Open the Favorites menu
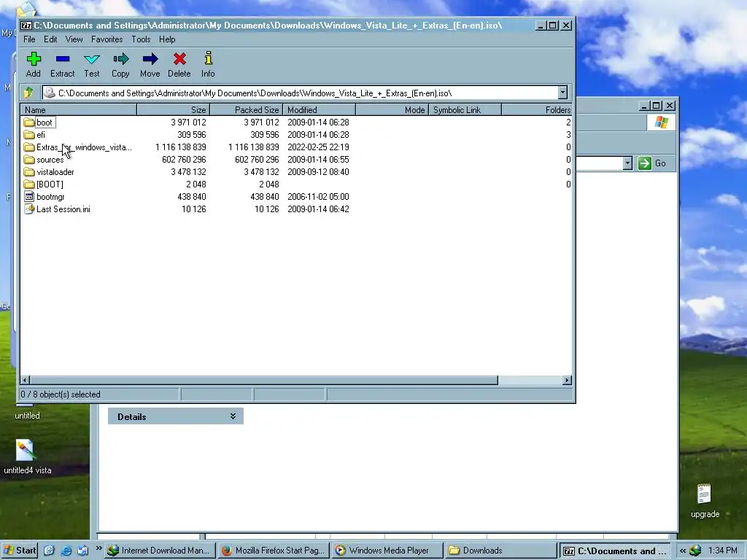Screen dimensions: 747x560 107,39
